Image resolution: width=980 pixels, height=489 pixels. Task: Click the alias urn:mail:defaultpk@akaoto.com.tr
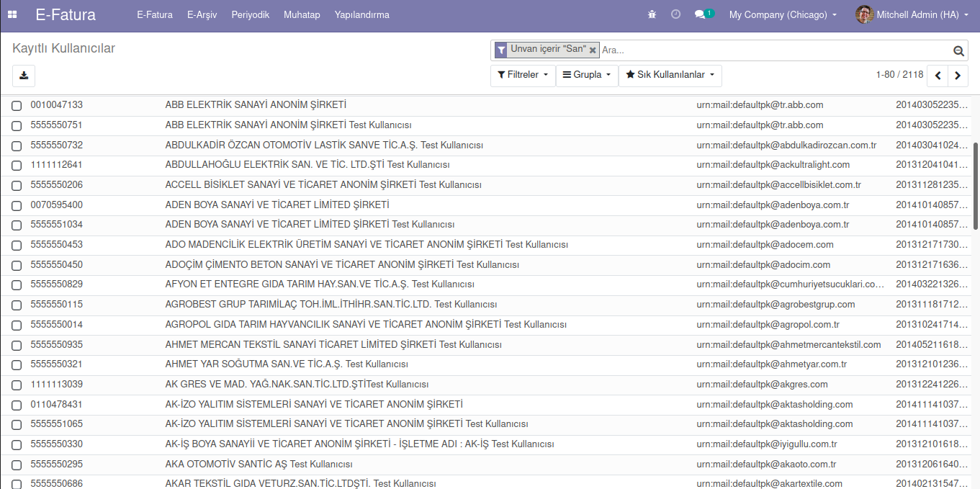(766, 465)
